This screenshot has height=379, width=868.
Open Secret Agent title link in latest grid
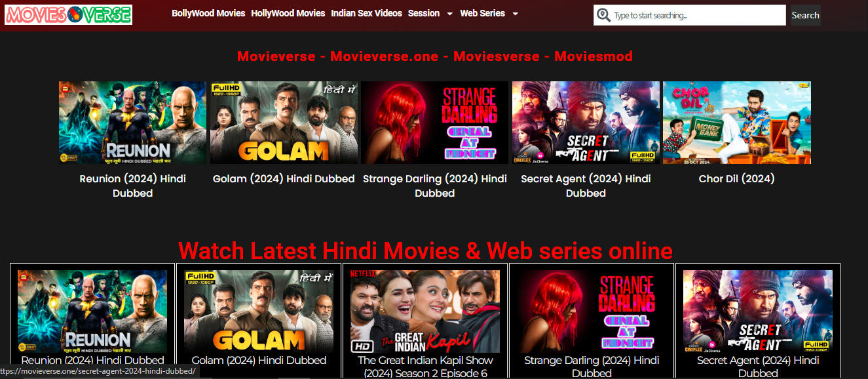click(x=758, y=367)
